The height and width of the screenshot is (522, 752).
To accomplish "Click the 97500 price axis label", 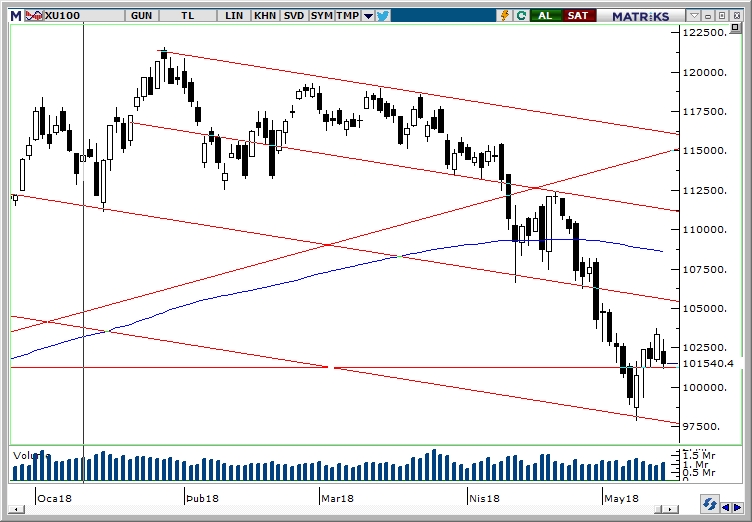I will pos(701,427).
